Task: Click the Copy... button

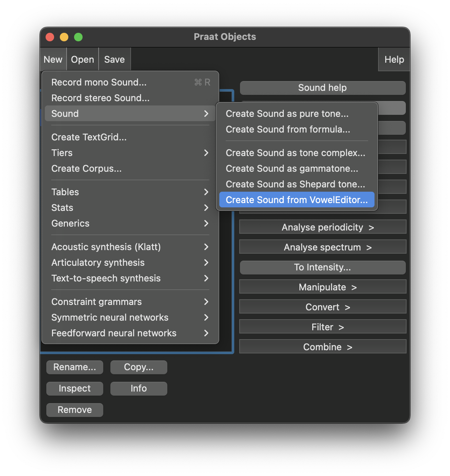Action: point(139,367)
